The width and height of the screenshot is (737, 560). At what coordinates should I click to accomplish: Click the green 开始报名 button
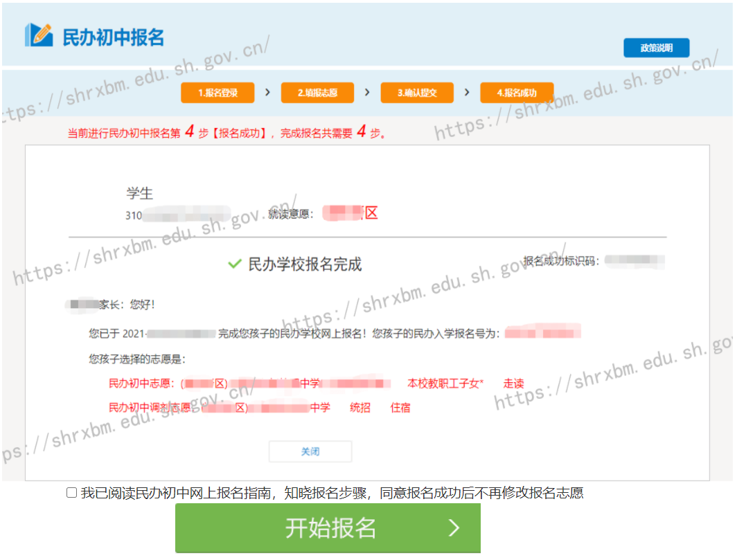[328, 527]
